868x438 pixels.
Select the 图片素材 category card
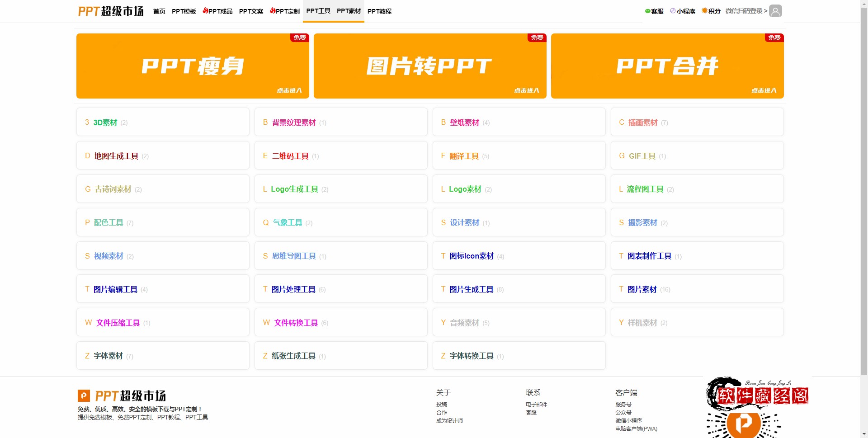(642, 289)
